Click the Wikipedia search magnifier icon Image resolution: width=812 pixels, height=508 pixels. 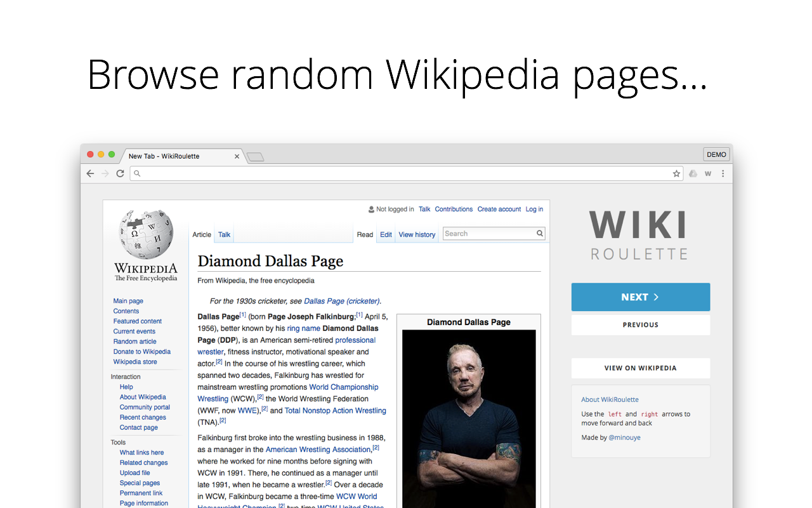tap(540, 234)
